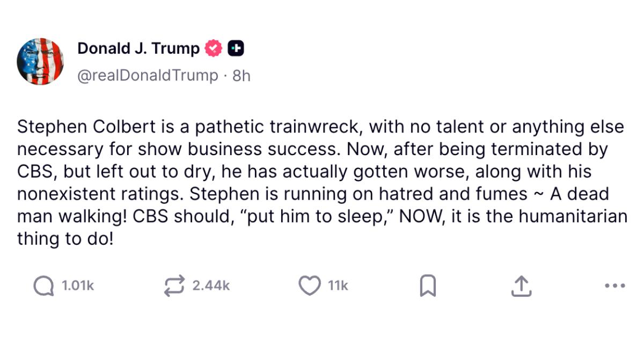Bookmark the post via the bookmark icon
Screen dimensions: 644x337
(427, 285)
